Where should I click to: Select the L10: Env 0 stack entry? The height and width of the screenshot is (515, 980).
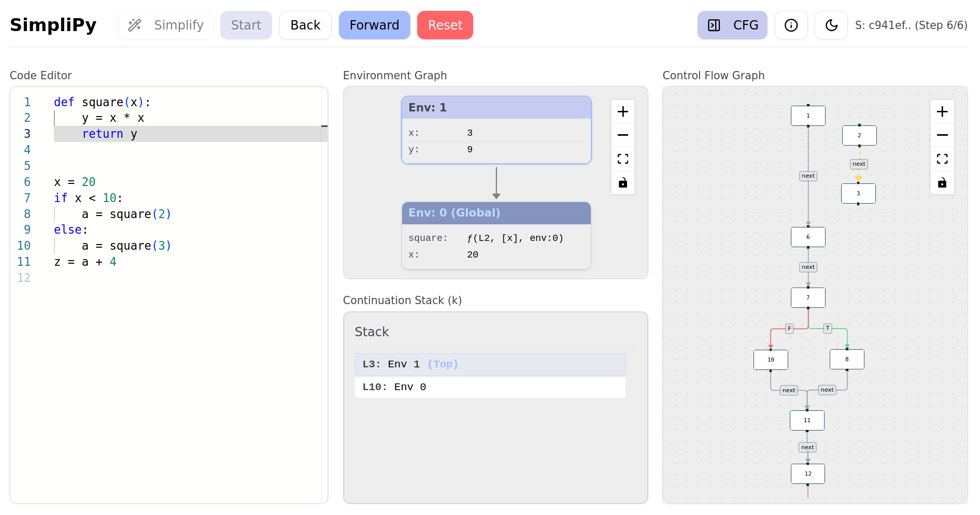(x=490, y=387)
